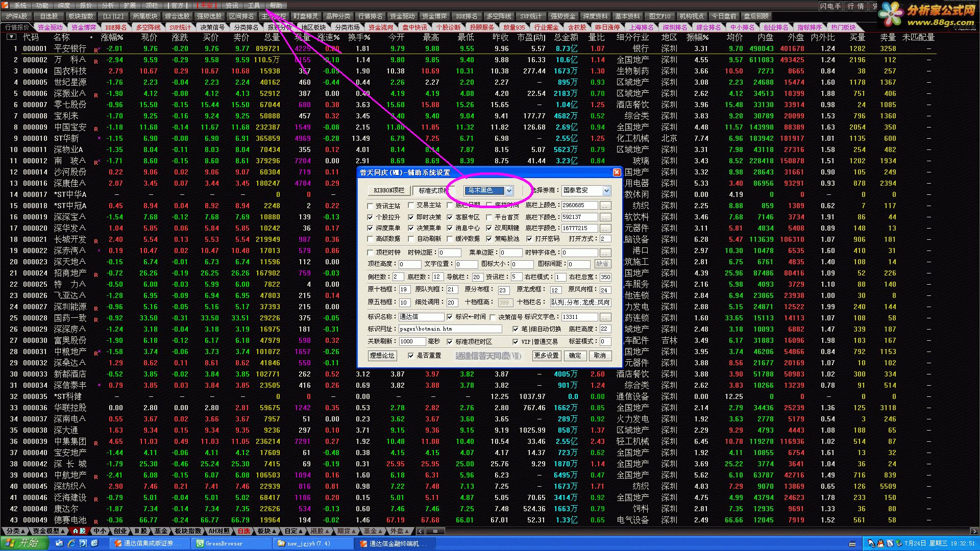Expand the 乌木黑色 color theme dropdown

(509, 191)
